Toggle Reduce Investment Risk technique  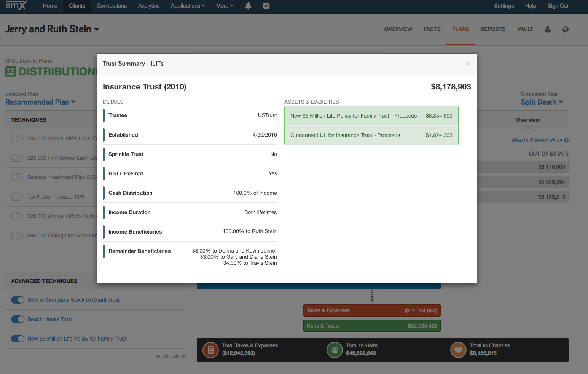(17, 177)
